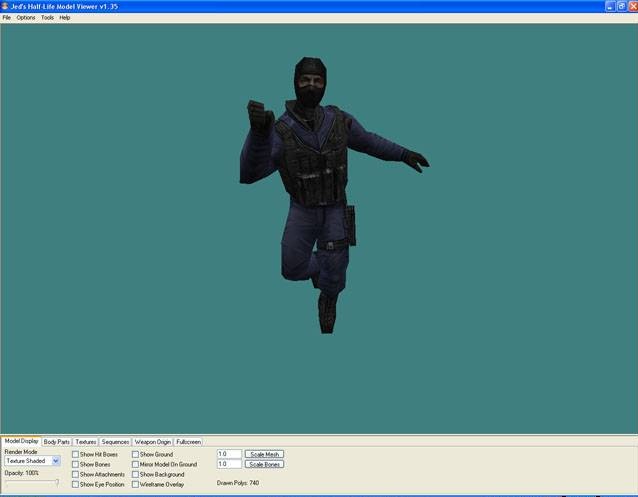Minimize the Model Viewer window
Screen dimensions: 638x497
click(x=610, y=7)
